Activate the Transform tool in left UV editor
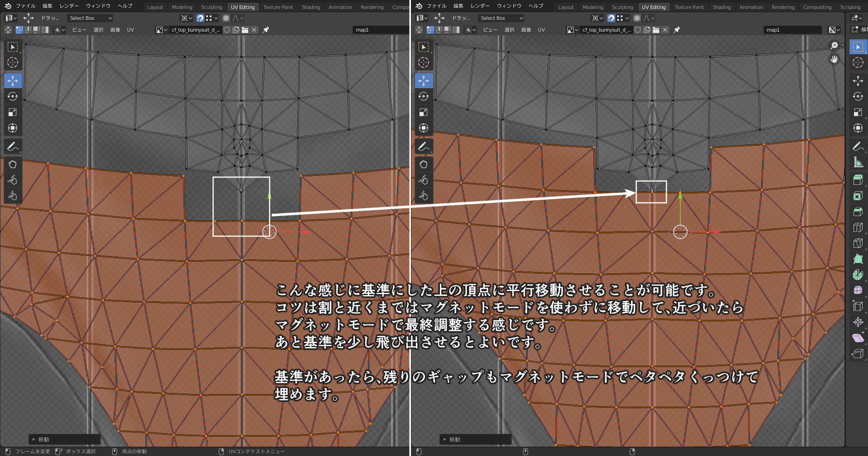The width and height of the screenshot is (868, 456). pos(13,128)
